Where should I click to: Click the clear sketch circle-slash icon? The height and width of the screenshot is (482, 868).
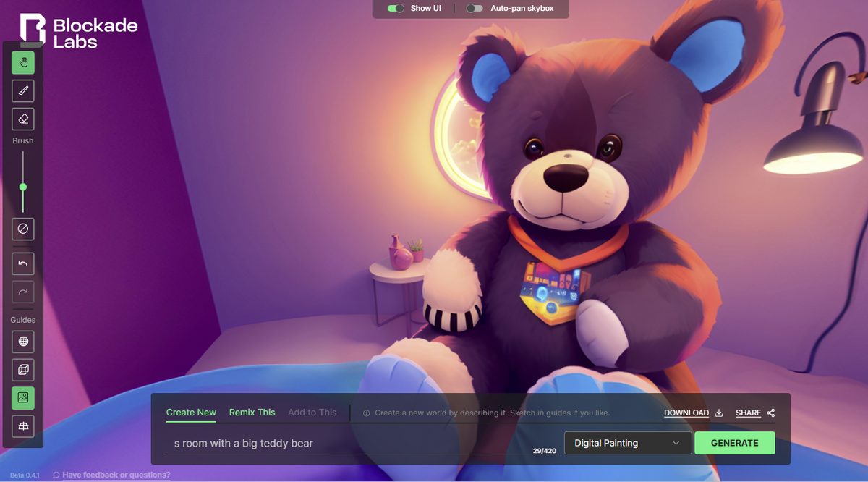[23, 229]
